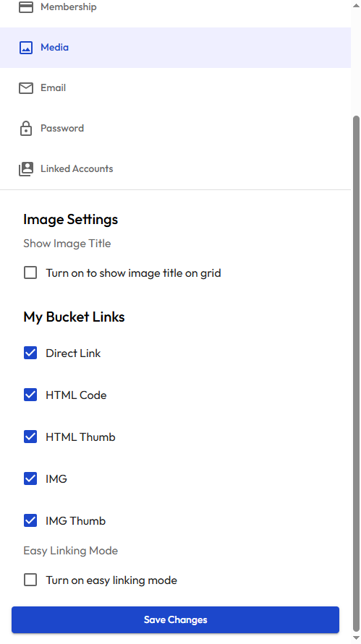The height and width of the screenshot is (644, 361).
Task: Uncheck the IMG checkbox
Action: click(30, 478)
